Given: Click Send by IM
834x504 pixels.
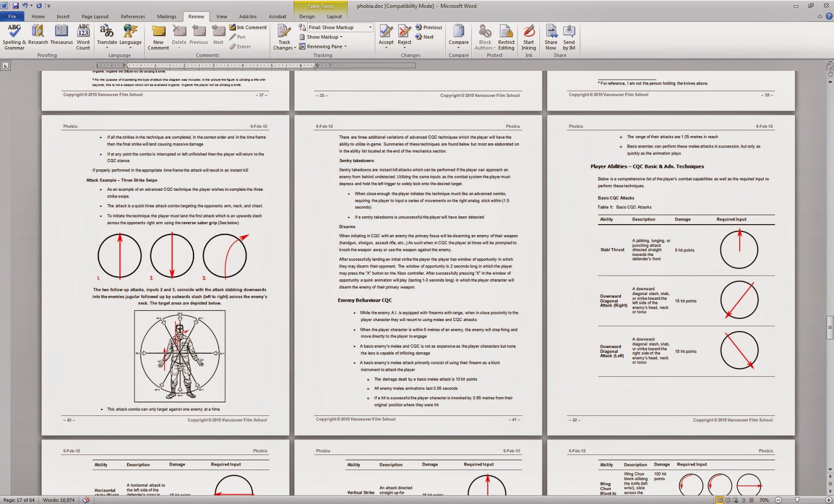Looking at the screenshot, I should [x=569, y=38].
